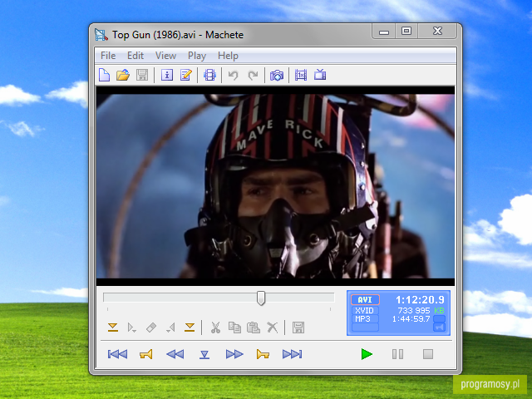Rewind with the double left arrows
This screenshot has height=399, width=532.
pyautogui.click(x=175, y=354)
